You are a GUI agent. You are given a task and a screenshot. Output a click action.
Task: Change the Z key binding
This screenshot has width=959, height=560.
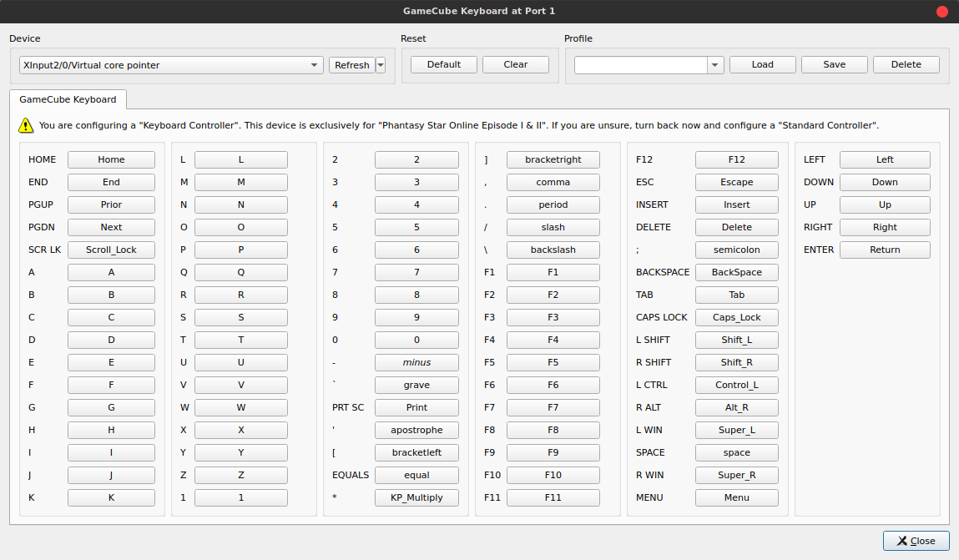pos(241,475)
